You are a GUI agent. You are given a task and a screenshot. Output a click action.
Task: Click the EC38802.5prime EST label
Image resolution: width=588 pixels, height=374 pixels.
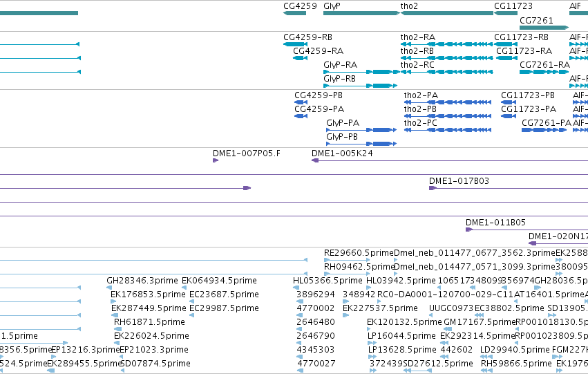tap(509, 308)
